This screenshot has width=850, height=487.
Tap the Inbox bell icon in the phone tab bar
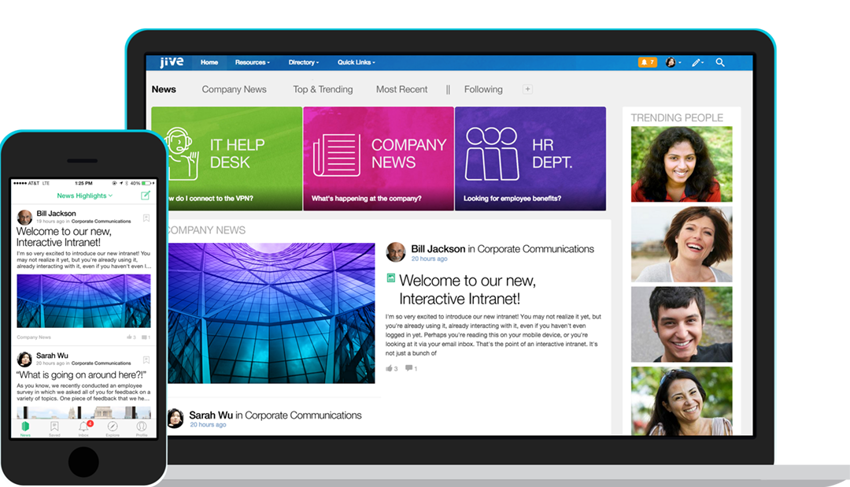tap(84, 428)
